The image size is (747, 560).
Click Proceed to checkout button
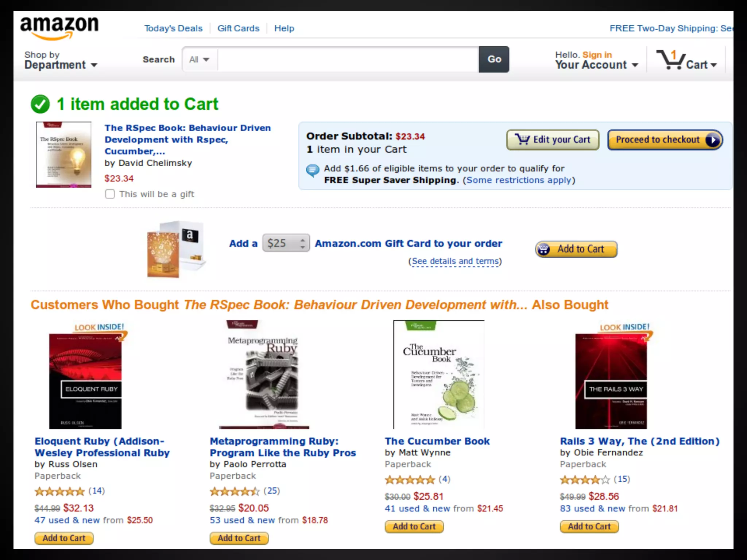click(665, 140)
